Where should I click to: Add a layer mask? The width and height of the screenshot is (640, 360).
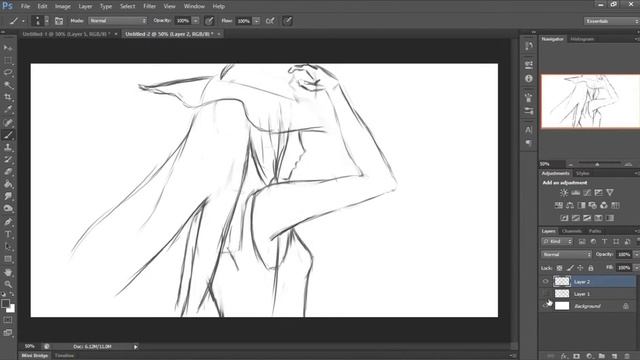pos(576,356)
